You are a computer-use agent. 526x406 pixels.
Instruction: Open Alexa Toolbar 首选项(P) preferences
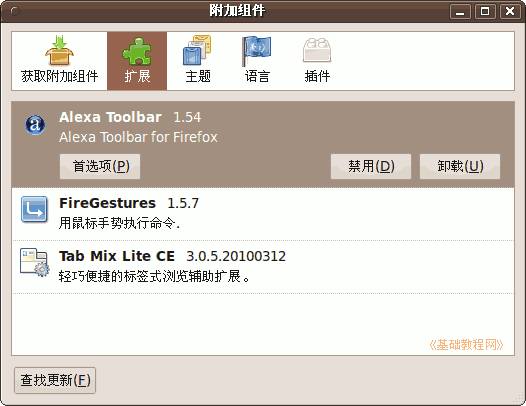[x=100, y=166]
